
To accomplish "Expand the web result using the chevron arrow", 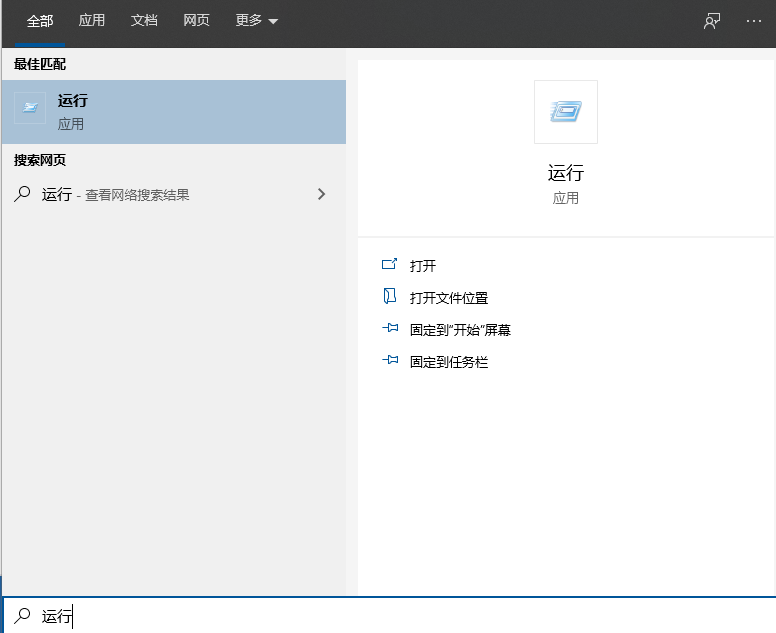I will point(321,194).
